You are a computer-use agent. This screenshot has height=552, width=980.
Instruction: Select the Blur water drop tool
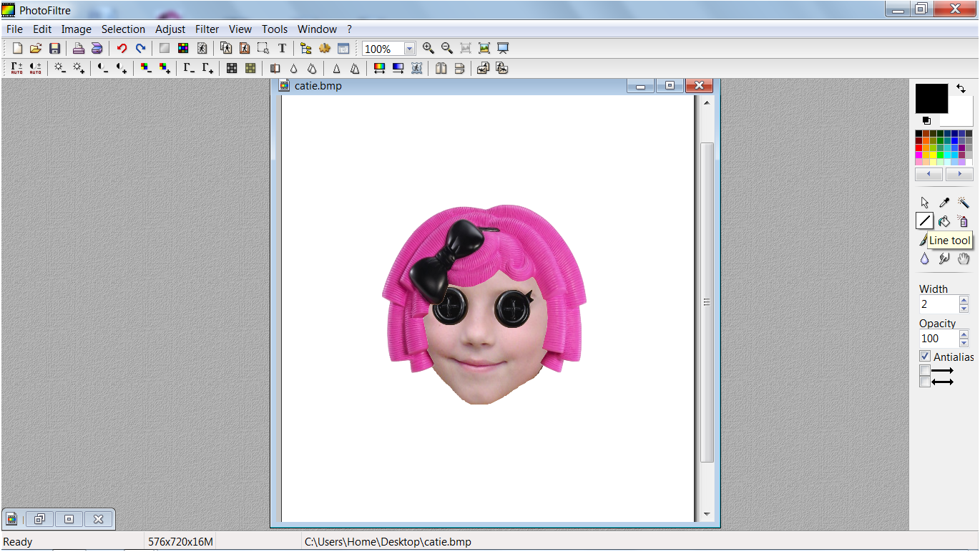click(925, 258)
